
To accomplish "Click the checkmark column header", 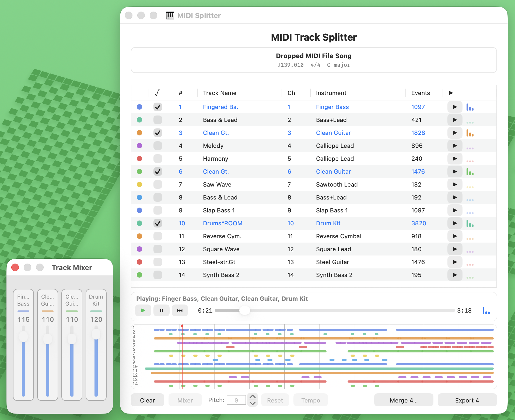I will [x=157, y=93].
